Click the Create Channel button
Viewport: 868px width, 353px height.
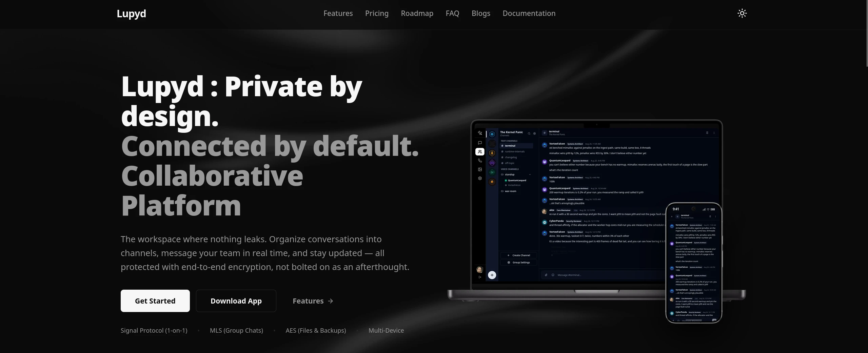[518, 255]
